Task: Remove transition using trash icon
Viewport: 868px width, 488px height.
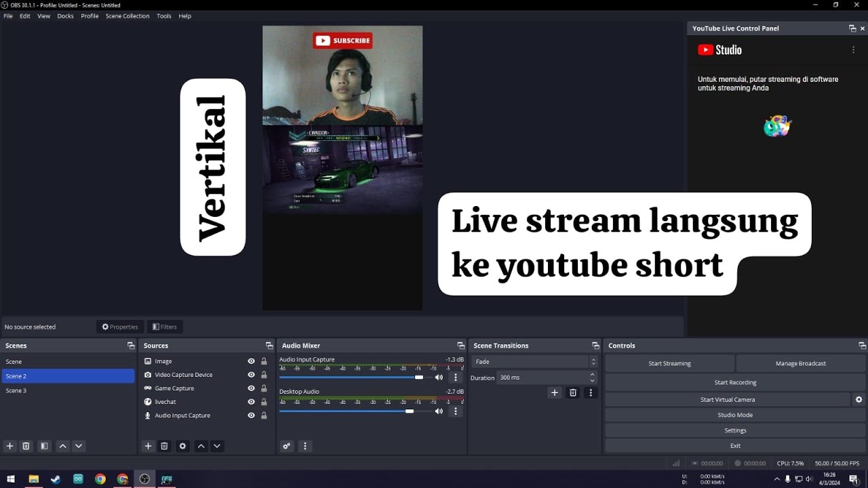Action: click(x=573, y=392)
